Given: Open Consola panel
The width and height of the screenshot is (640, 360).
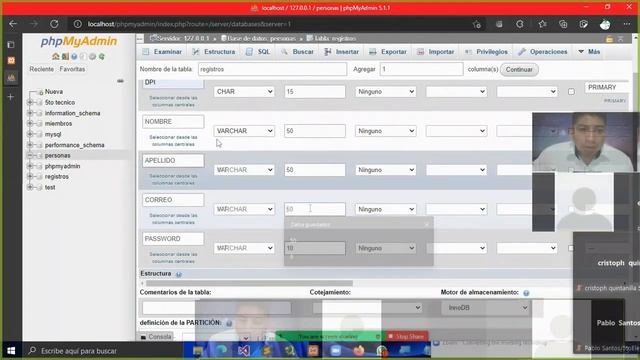Looking at the screenshot, I should 156,337.
